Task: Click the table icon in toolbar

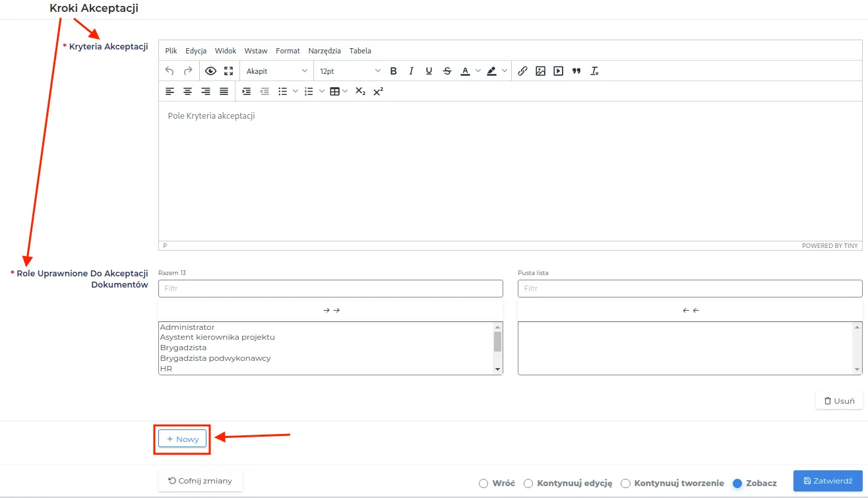Action: 334,91
